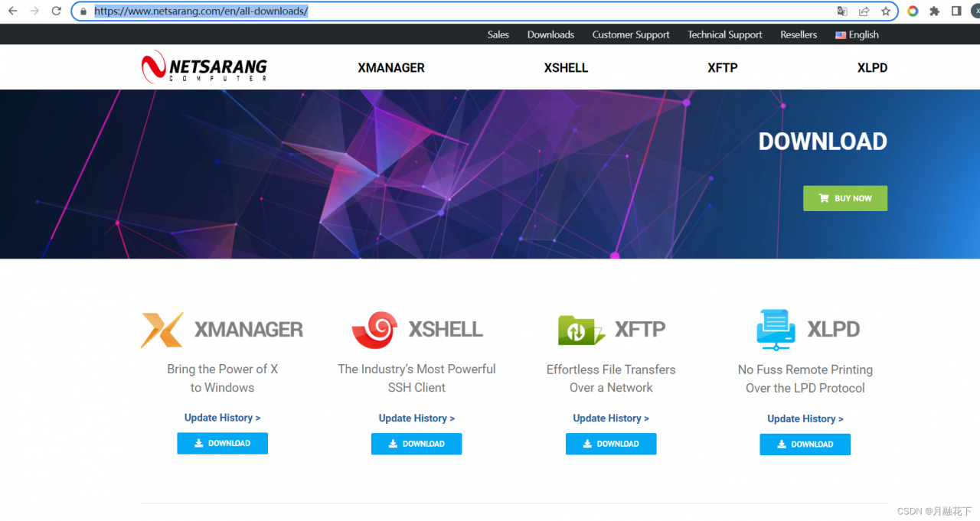Click the share page icon in address bar
Screen dimensions: 980x521
(x=864, y=11)
